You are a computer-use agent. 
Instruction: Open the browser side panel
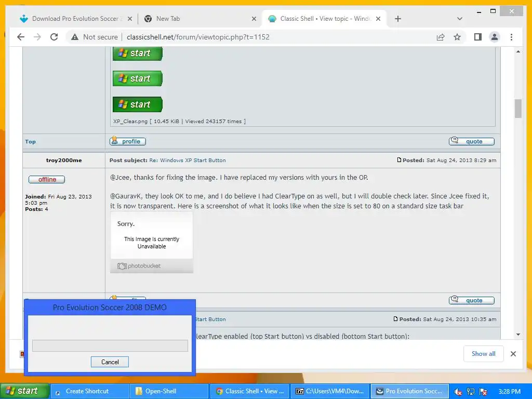click(x=478, y=37)
